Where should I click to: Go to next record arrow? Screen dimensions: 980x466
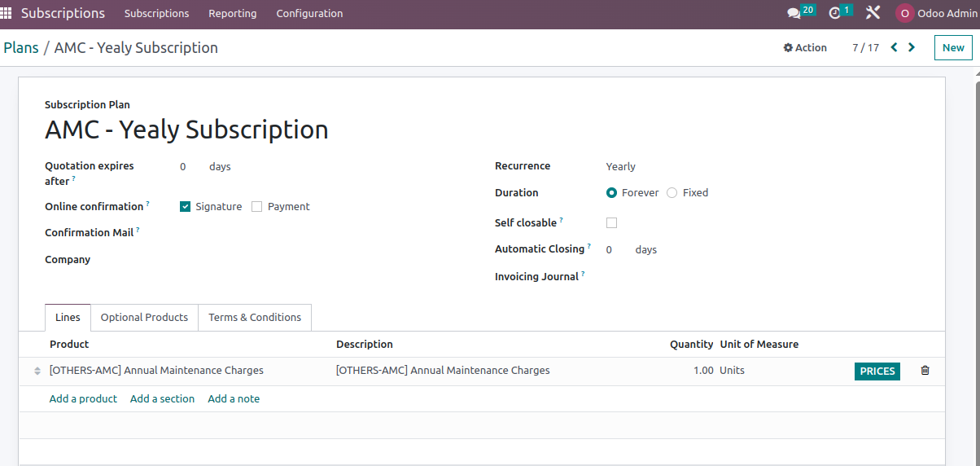912,47
